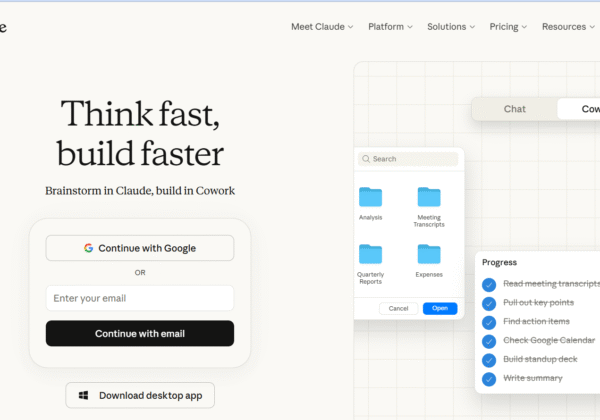This screenshot has width=600, height=420.
Task: Click the Read meeting transcripts text
Action: (551, 284)
